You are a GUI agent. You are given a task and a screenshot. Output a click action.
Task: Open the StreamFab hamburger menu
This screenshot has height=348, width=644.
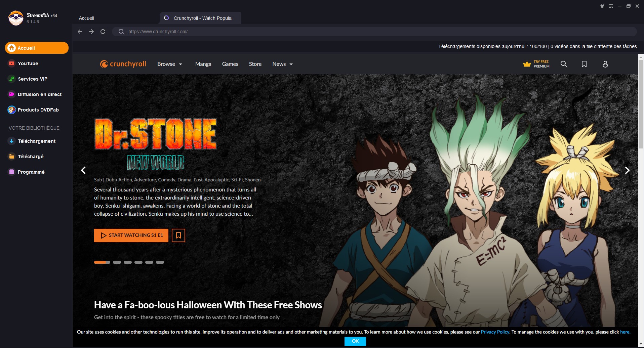[x=611, y=6]
